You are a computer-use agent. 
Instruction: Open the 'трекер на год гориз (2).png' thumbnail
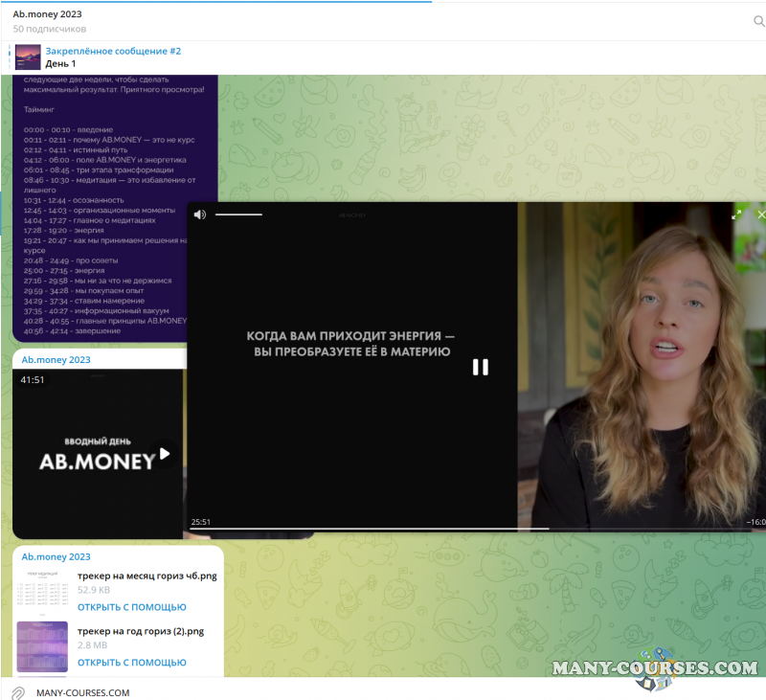coord(41,646)
